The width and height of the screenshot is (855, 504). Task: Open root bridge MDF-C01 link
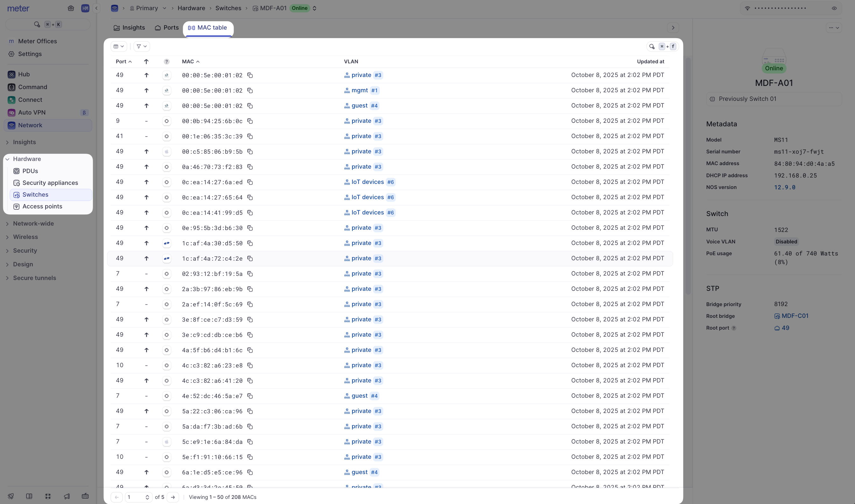click(795, 316)
